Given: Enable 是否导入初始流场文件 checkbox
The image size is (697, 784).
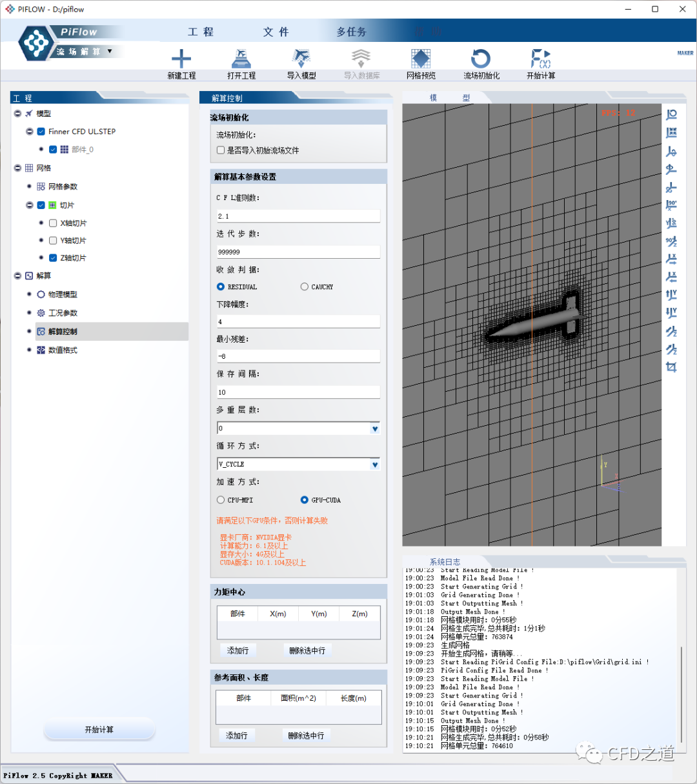Looking at the screenshot, I should click(x=221, y=150).
